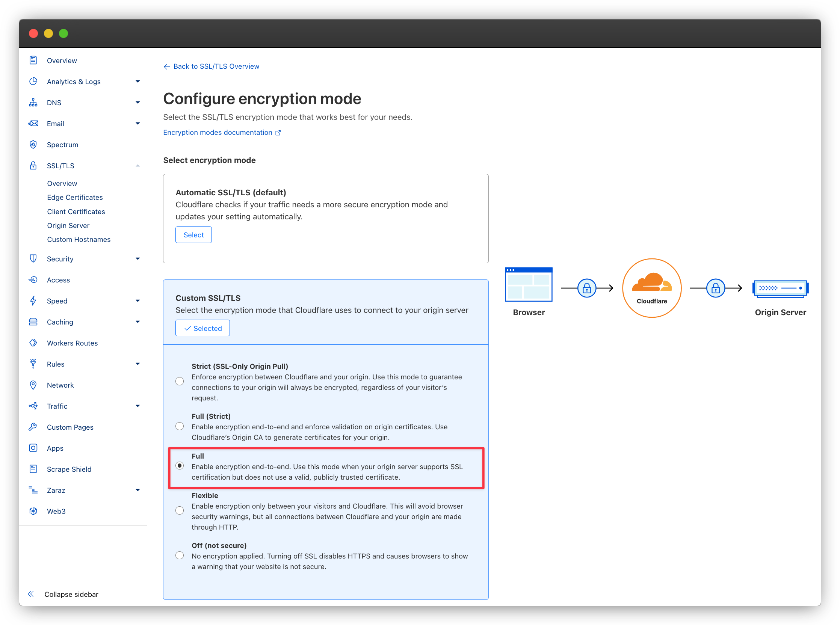Click the Spectrum shield icon
This screenshot has width=840, height=625.
tap(33, 145)
